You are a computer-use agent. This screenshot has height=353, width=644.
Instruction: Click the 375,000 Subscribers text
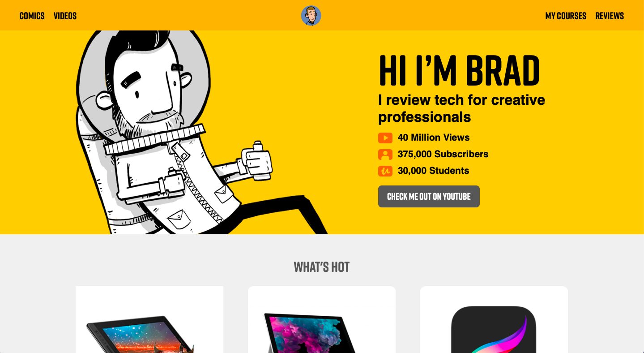443,154
